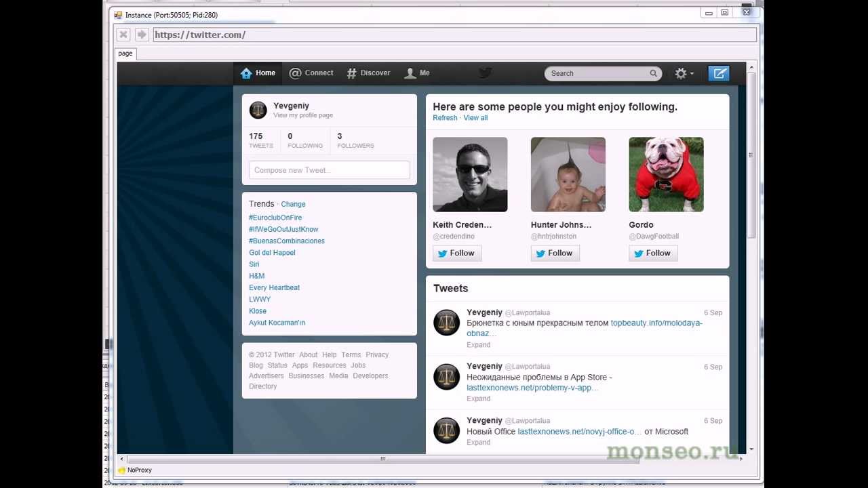
Task: Select the 'page' tab
Action: (125, 54)
